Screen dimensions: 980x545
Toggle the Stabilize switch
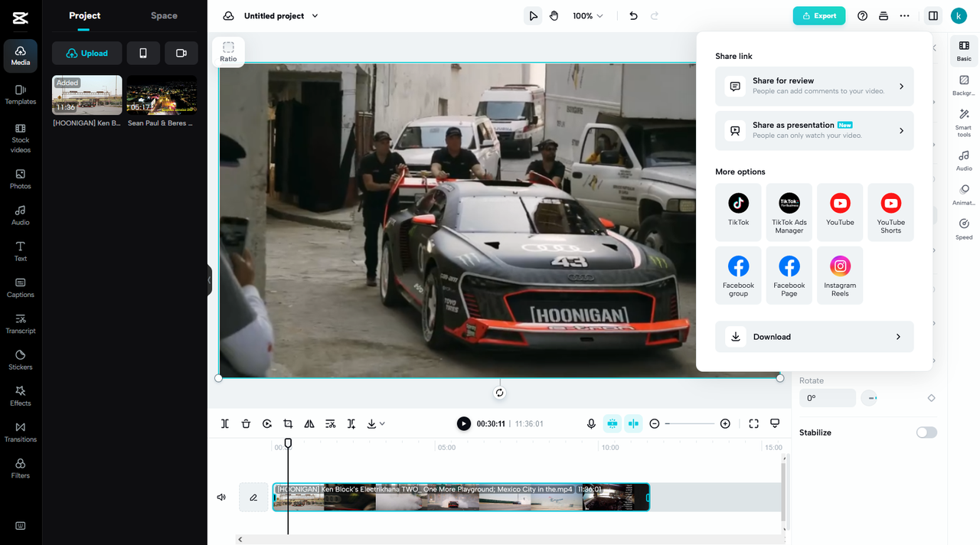926,432
